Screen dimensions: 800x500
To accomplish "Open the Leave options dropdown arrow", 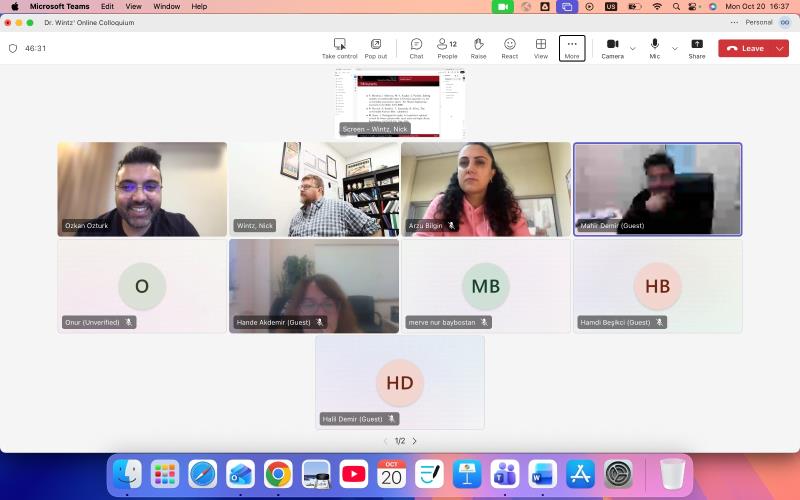I will 780,48.
